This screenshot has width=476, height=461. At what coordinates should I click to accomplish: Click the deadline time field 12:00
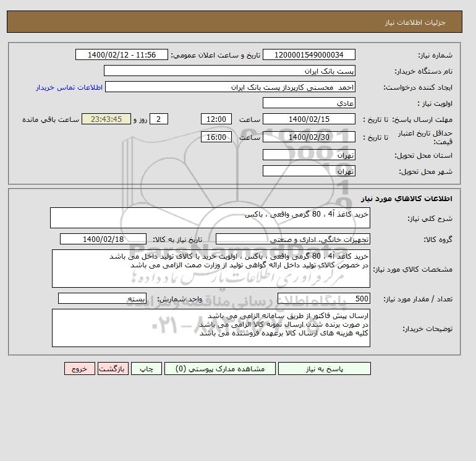(216, 119)
